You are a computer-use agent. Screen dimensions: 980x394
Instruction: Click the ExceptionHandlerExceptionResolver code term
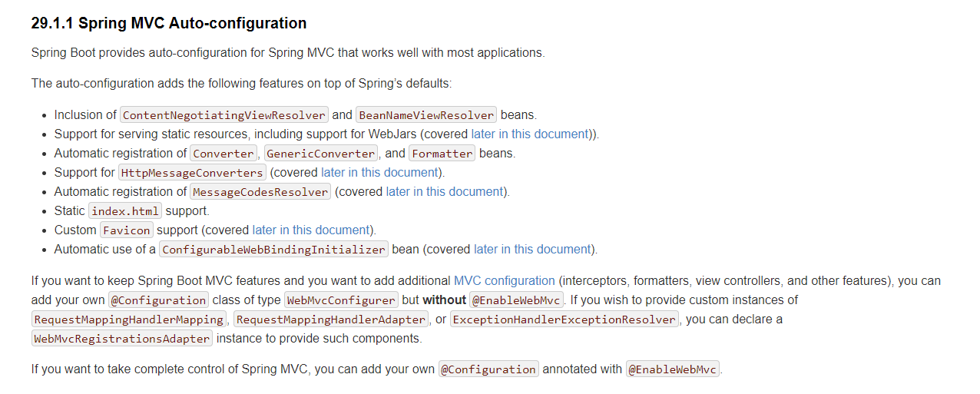tap(564, 320)
